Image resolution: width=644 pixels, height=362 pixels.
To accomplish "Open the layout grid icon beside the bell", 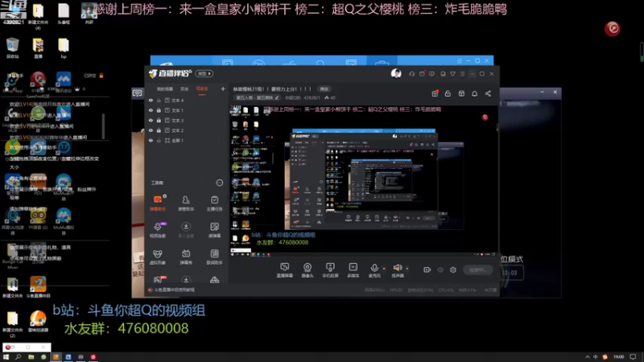I will tap(461, 93).
